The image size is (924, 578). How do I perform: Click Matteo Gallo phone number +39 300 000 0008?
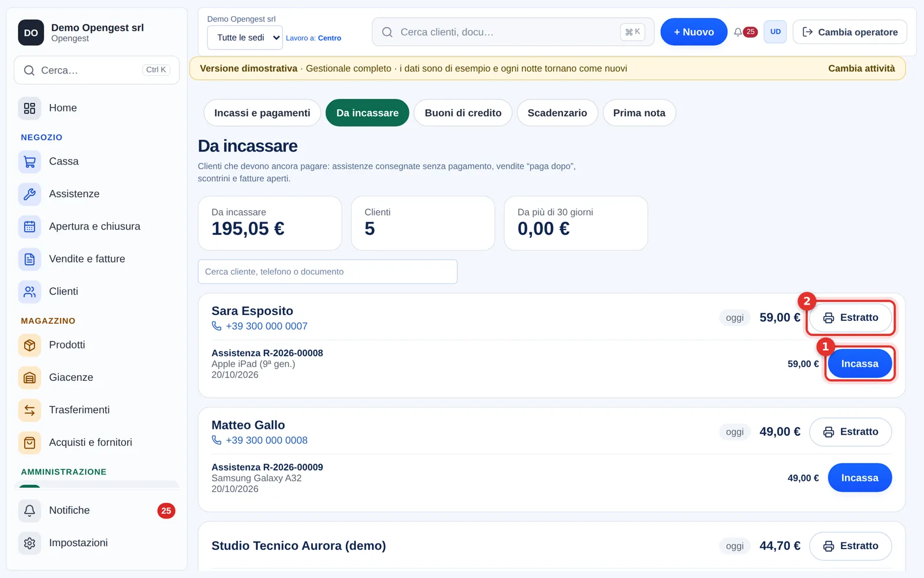[x=267, y=440]
